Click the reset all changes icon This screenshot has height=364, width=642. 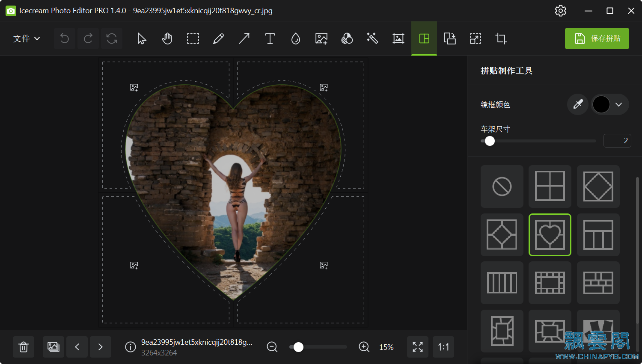[x=112, y=38]
